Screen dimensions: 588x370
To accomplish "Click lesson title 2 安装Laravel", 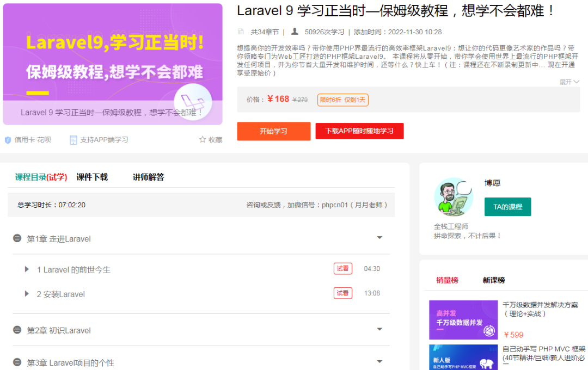I will [x=61, y=294].
